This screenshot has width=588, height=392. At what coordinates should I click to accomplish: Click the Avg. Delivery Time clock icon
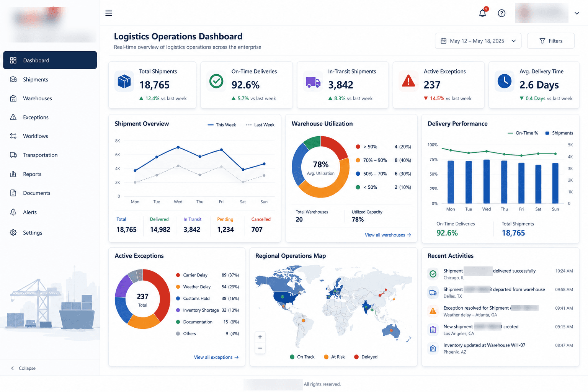pos(505,81)
